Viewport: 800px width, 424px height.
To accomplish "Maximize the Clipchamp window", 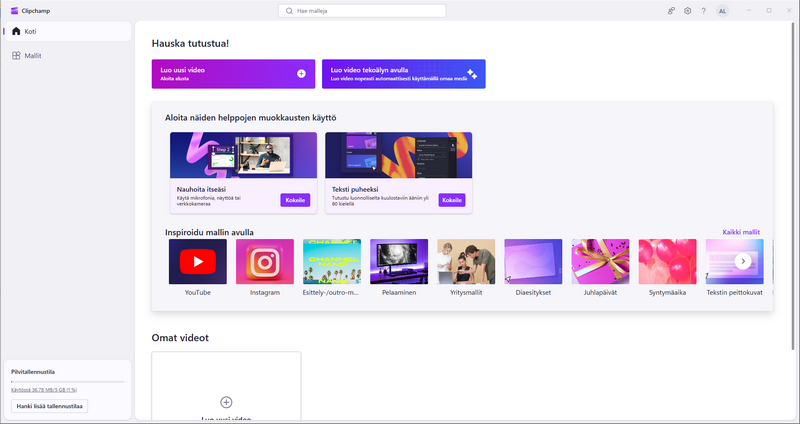I will tap(769, 11).
